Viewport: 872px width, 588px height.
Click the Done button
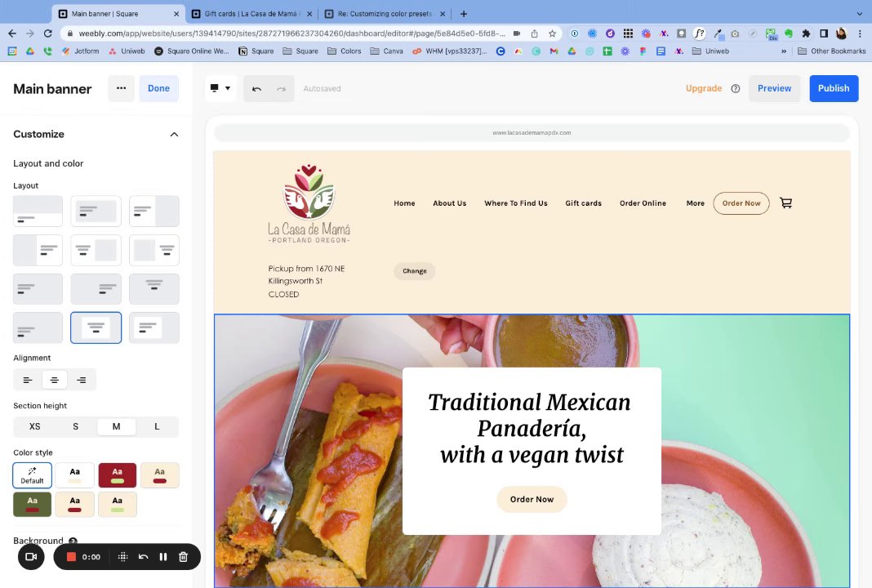(x=158, y=88)
